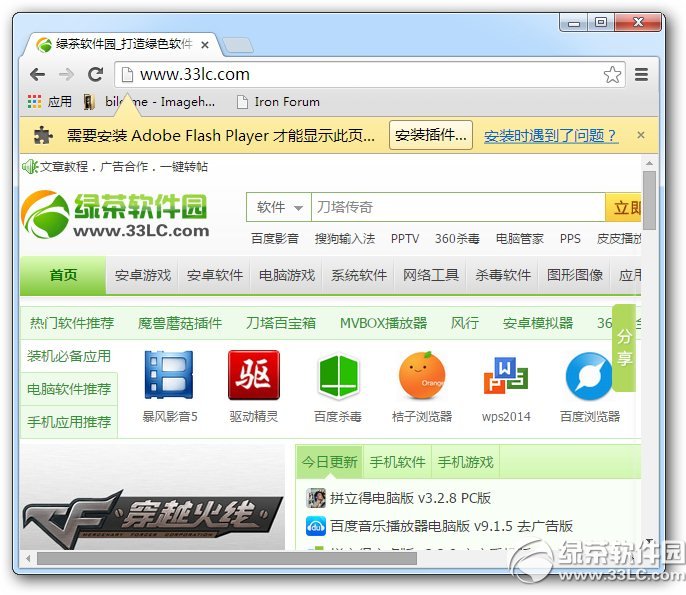Click the 驱动精灵 red icon
This screenshot has width=686, height=595.
tap(254, 374)
